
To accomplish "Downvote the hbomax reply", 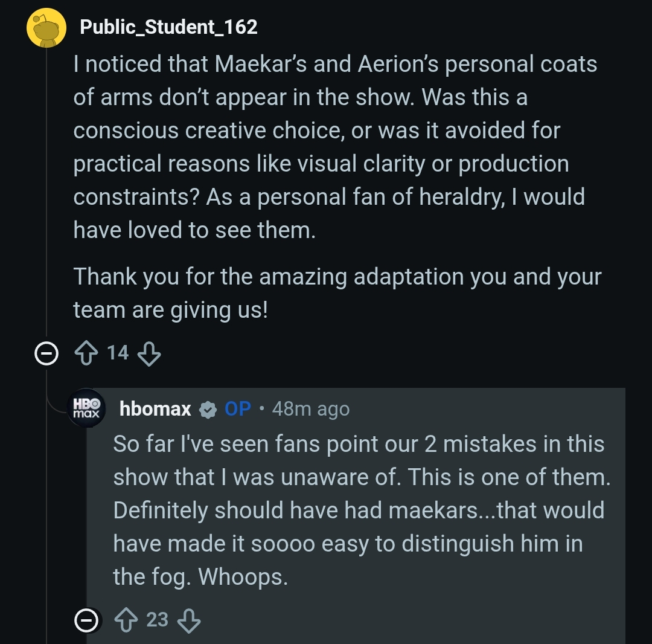I will point(189,620).
